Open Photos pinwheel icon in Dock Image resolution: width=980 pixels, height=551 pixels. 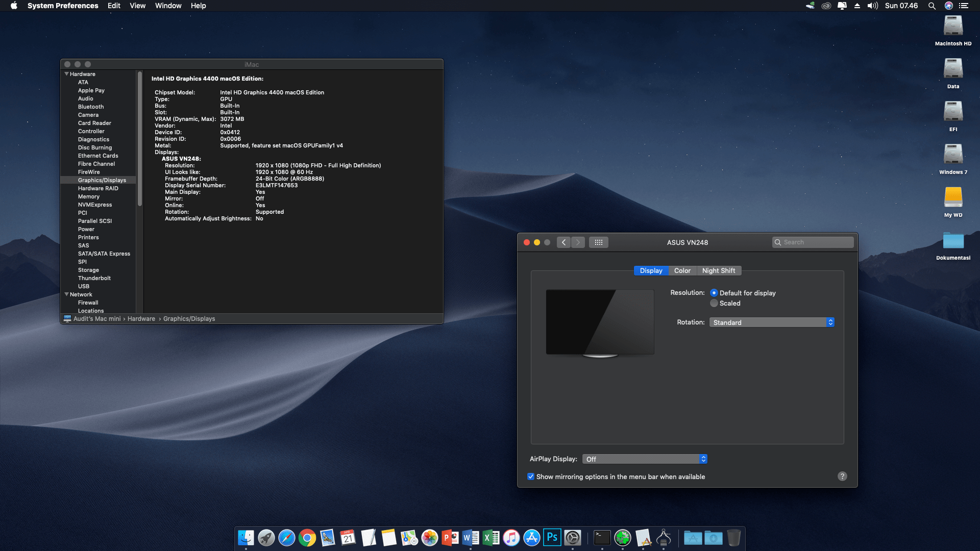click(x=430, y=538)
